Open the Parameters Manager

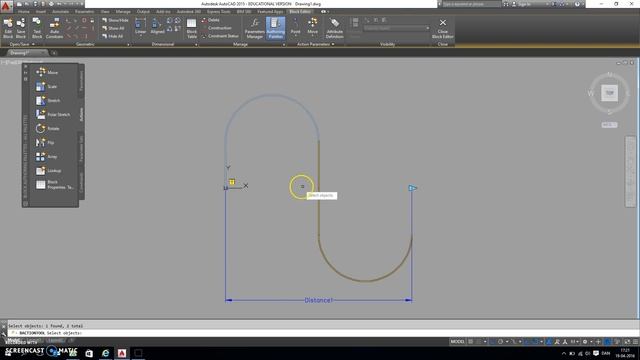(255, 28)
